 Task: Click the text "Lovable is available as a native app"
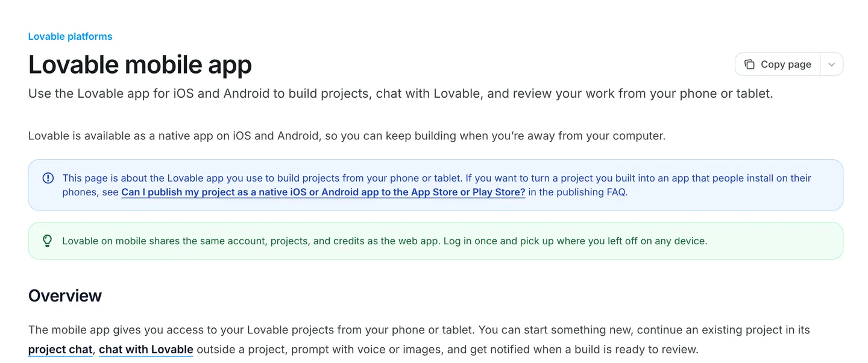(x=121, y=136)
